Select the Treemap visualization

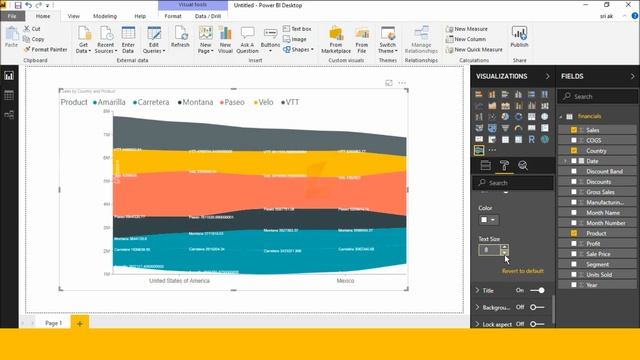tap(531, 117)
